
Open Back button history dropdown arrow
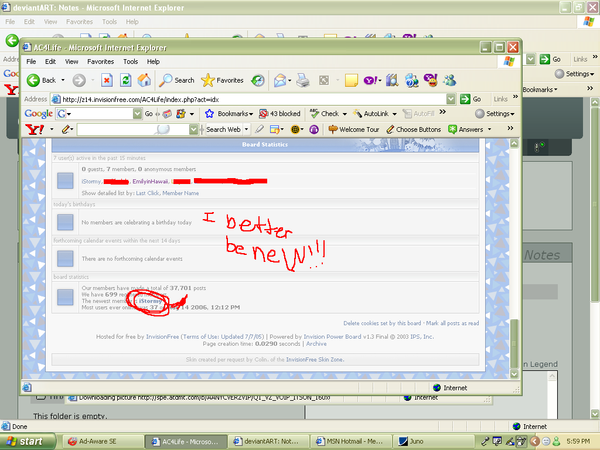click(63, 80)
